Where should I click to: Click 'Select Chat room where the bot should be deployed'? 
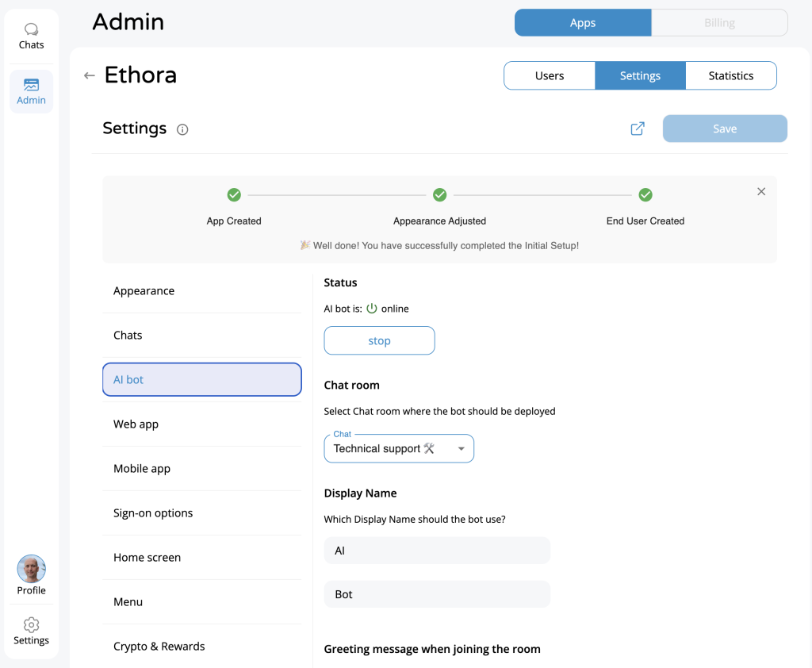[439, 411]
